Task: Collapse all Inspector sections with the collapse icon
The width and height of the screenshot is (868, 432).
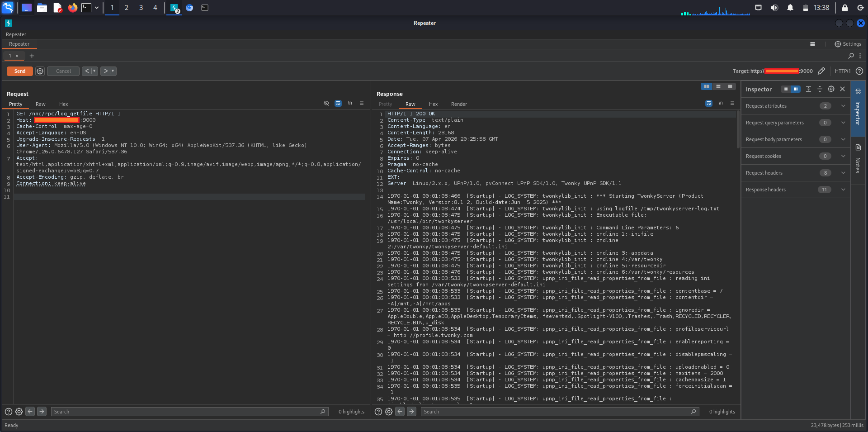Action: 820,89
